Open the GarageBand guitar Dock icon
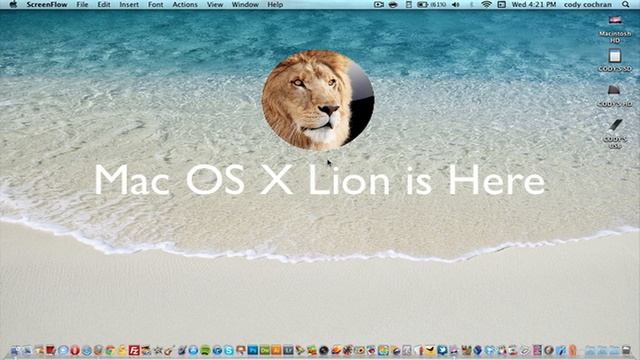The width and height of the screenshot is (640, 360). 169,350
